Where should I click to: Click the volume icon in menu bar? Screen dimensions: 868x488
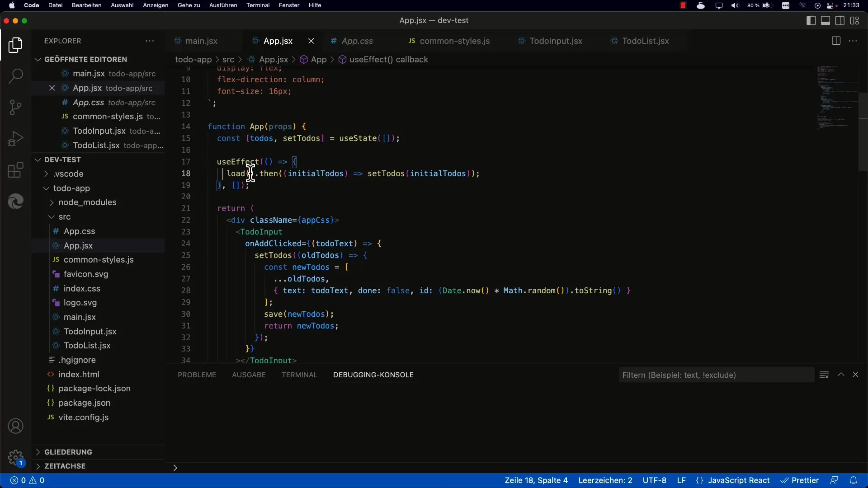tap(735, 5)
